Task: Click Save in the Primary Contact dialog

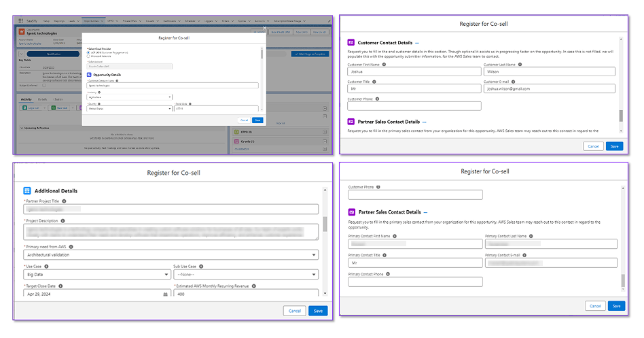Action: [x=616, y=306]
